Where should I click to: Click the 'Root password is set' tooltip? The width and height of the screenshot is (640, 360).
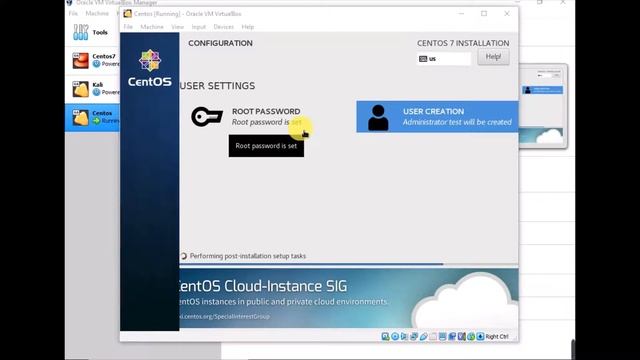[x=266, y=146]
